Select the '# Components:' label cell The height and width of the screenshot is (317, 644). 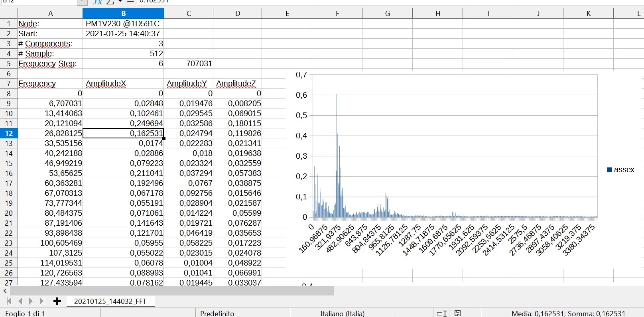click(50, 43)
